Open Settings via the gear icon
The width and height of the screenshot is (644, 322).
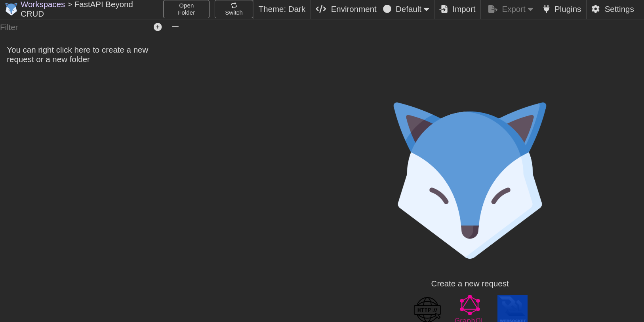coord(595,9)
